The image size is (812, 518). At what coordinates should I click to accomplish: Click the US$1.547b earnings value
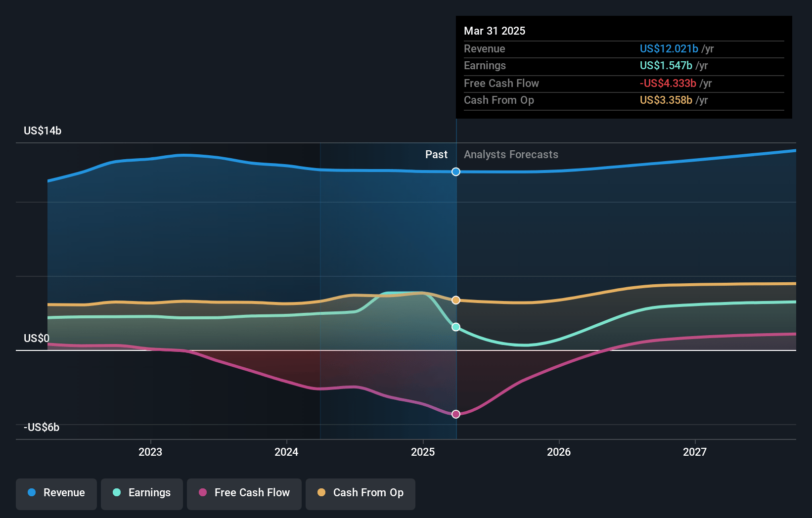(666, 65)
